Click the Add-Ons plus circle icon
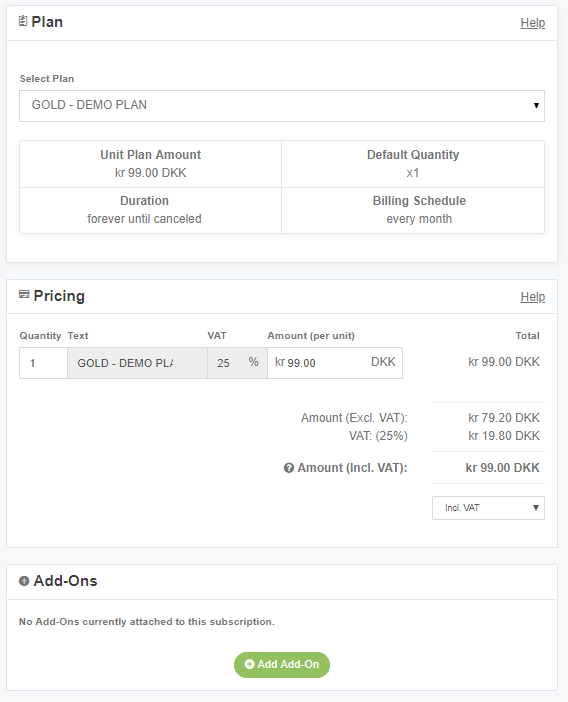Image resolution: width=568 pixels, height=702 pixels. point(24,581)
